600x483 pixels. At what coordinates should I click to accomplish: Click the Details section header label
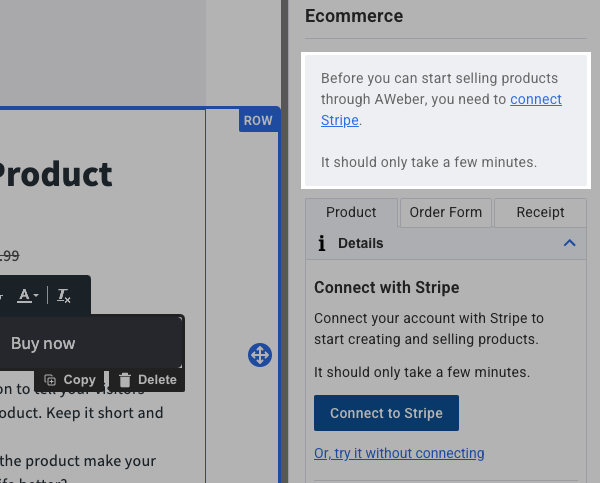(x=360, y=243)
